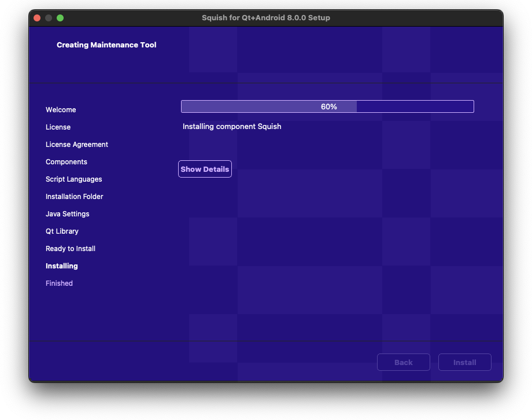Open the License Agreement step
Viewport: 532px width, 420px height.
pyautogui.click(x=76, y=144)
